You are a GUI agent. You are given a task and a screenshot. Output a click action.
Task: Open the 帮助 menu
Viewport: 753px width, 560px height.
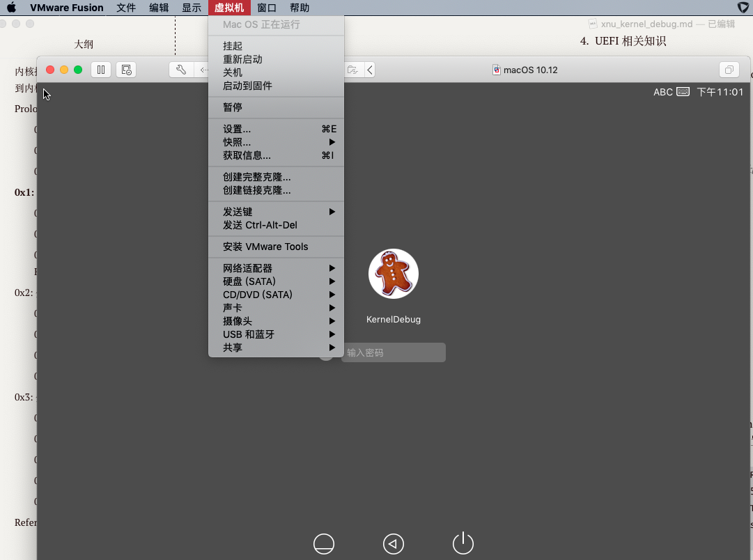coord(300,8)
